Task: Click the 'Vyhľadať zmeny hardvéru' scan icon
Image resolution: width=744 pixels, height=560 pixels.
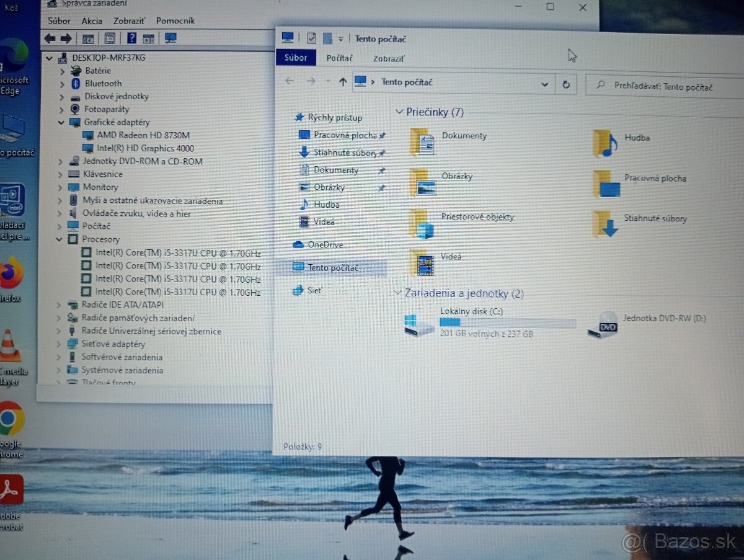Action: pos(170,38)
